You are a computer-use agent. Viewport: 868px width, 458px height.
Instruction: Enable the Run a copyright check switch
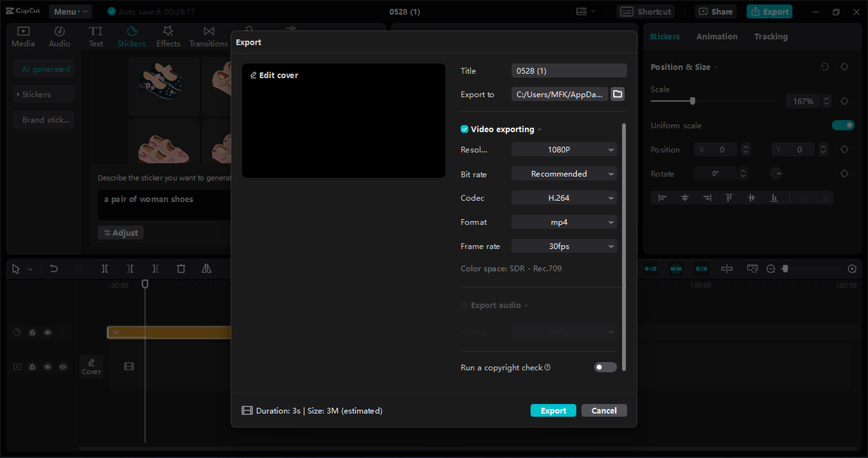[606, 367]
